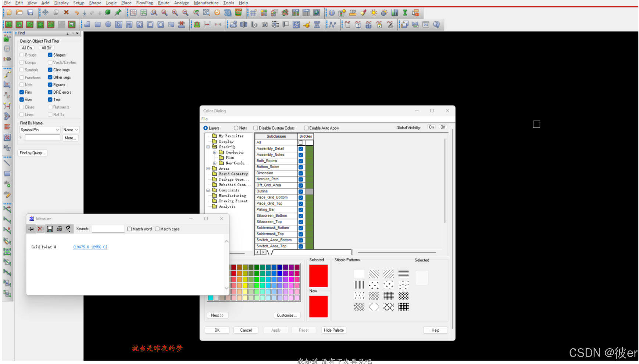Open the Name dropdown in Find By Name
The width and height of the screenshot is (639, 364).
[71, 130]
